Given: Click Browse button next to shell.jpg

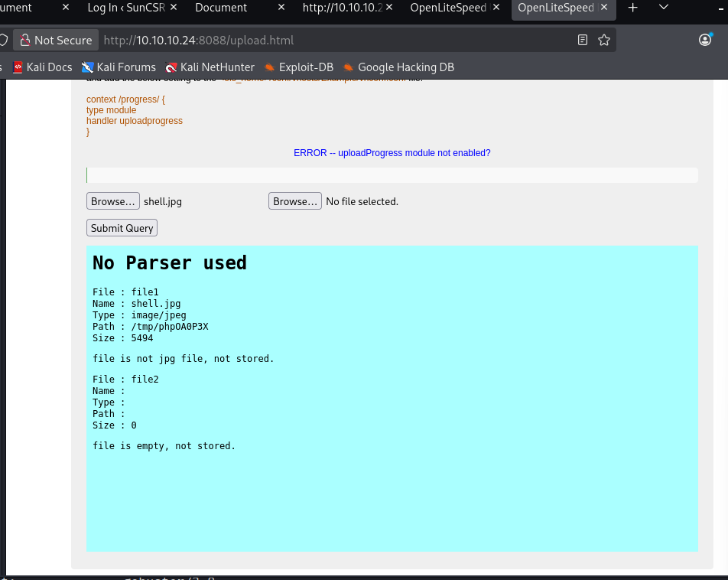Looking at the screenshot, I should pyautogui.click(x=113, y=202).
